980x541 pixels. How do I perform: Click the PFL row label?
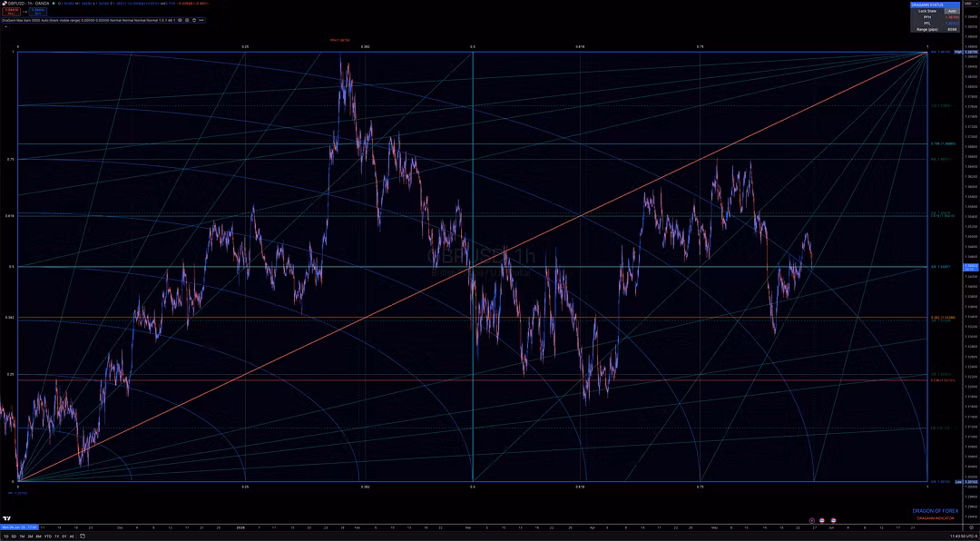927,23
